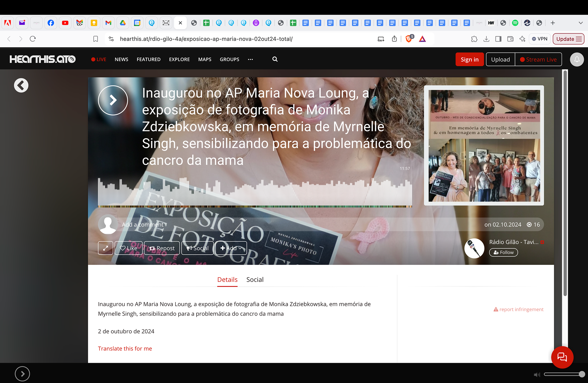Image resolution: width=588 pixels, height=383 pixels.
Task: Open site settings icon in address bar
Action: tap(111, 39)
